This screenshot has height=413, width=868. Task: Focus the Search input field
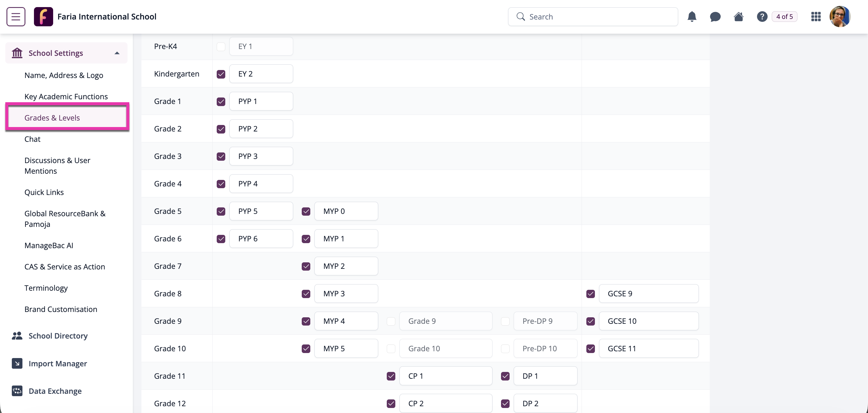tap(593, 17)
